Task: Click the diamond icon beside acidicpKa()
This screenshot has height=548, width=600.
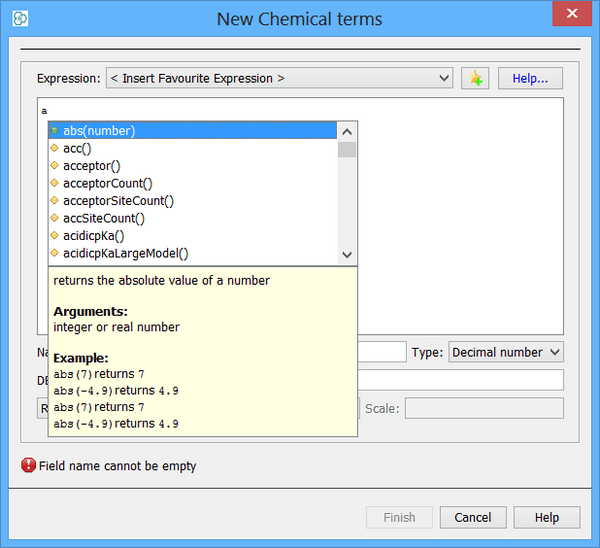Action: pos(54,236)
